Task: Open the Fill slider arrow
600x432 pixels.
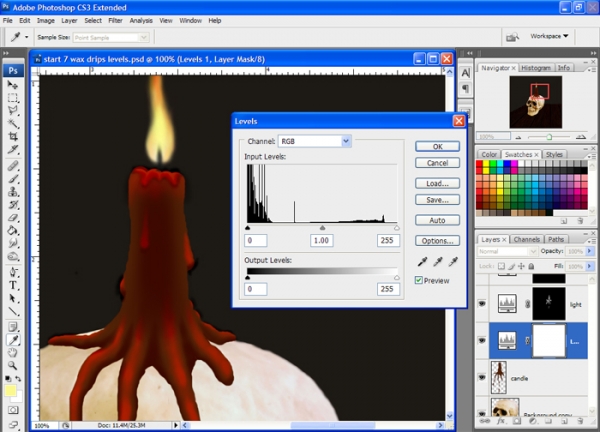Action: (589, 266)
